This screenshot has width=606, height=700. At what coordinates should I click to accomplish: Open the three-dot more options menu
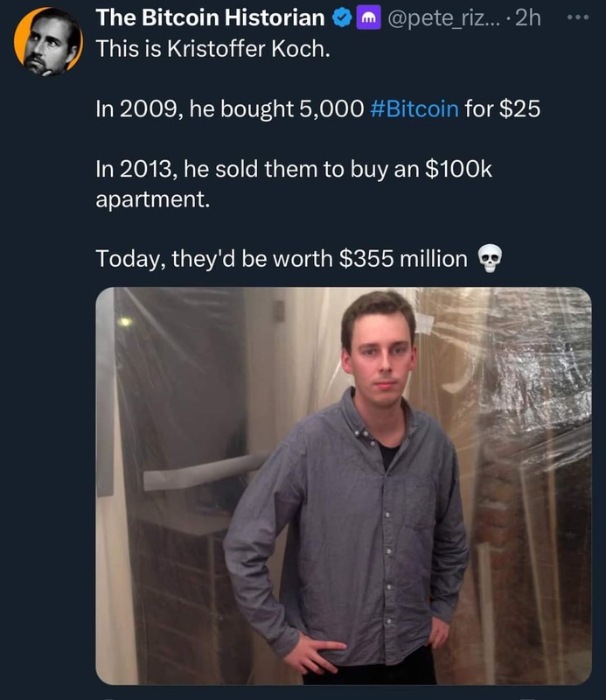pyautogui.click(x=578, y=17)
